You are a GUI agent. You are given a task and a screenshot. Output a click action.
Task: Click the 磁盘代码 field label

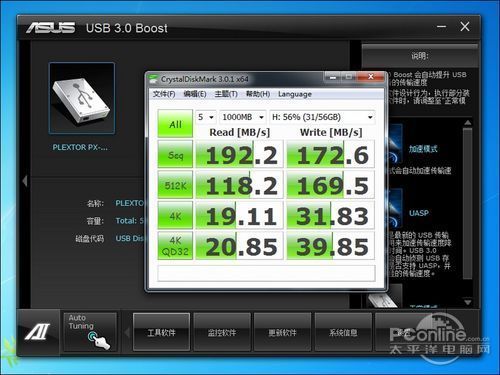point(90,238)
